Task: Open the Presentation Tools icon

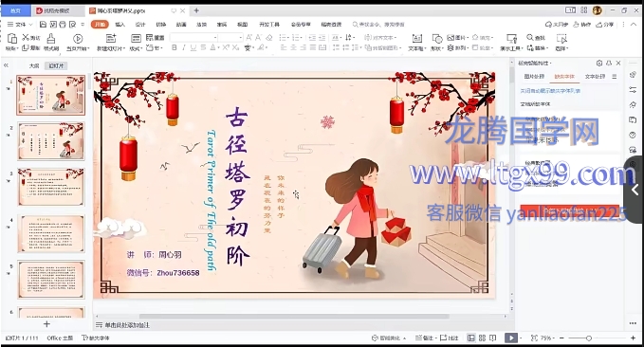Action: tap(511, 39)
